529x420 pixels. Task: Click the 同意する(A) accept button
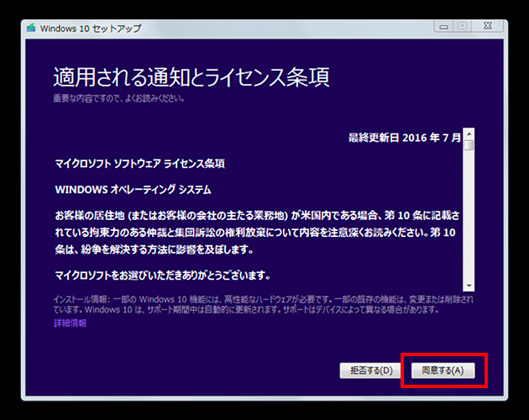click(443, 370)
